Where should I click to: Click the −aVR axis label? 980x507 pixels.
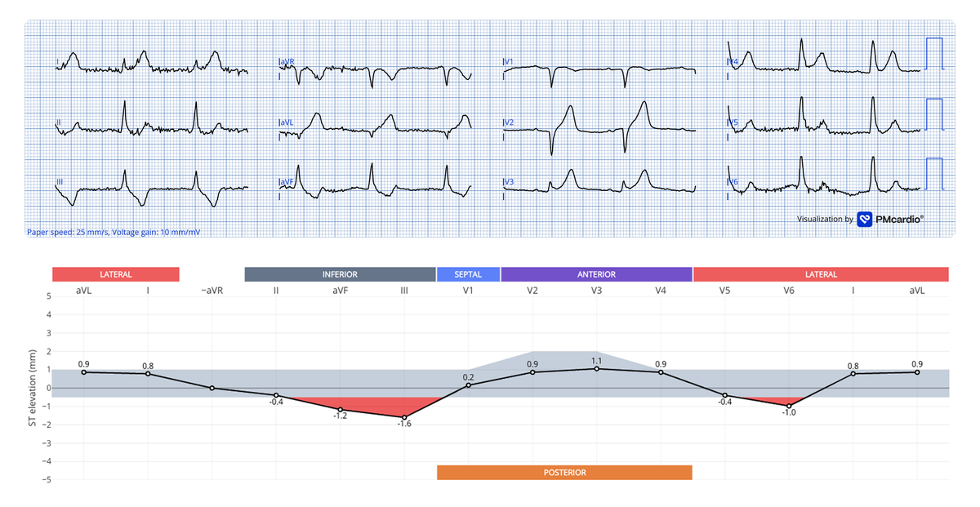coord(212,290)
